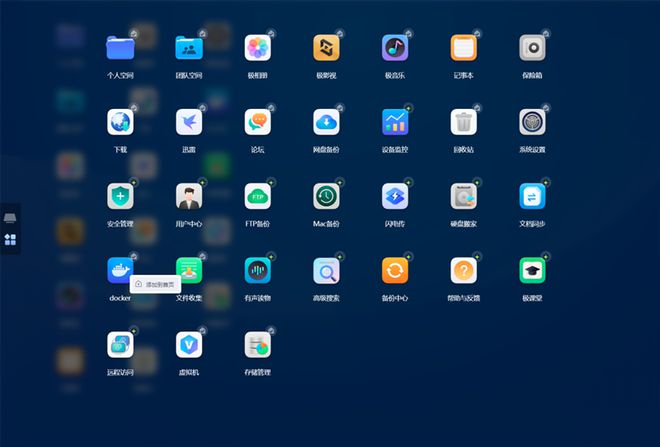This screenshot has width=660, height=447.
Task: Open the 高级搜索 magnifier search app
Action: pos(326,270)
